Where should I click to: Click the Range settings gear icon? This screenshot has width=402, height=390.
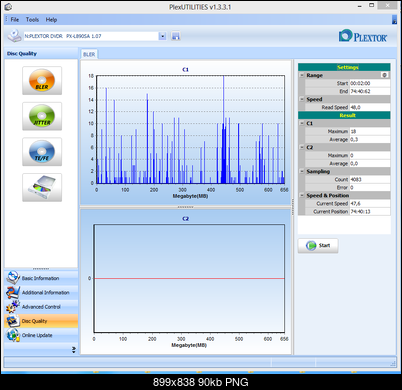click(384, 75)
